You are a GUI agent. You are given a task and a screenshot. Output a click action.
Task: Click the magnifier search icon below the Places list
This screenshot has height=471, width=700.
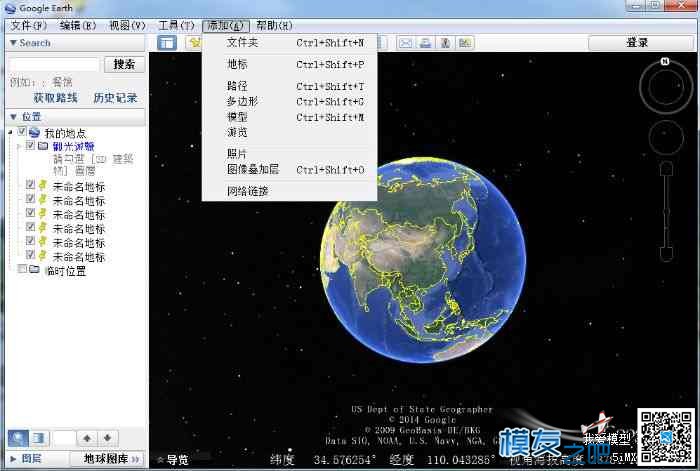[x=18, y=438]
